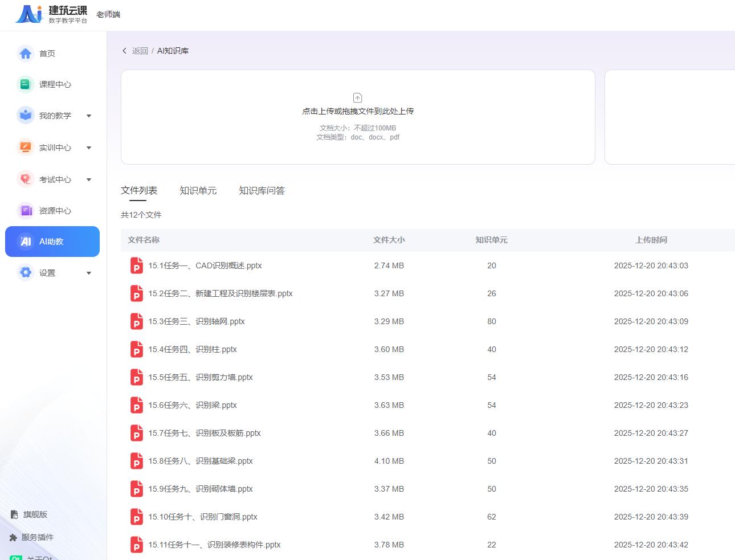Switch to the 知识单元 tab
The width and height of the screenshot is (735, 560).
[198, 191]
